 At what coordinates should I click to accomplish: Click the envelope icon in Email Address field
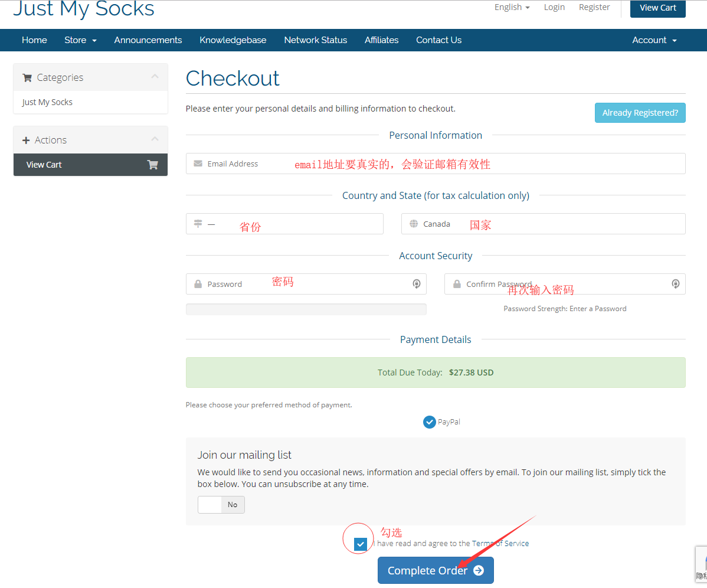tap(198, 164)
